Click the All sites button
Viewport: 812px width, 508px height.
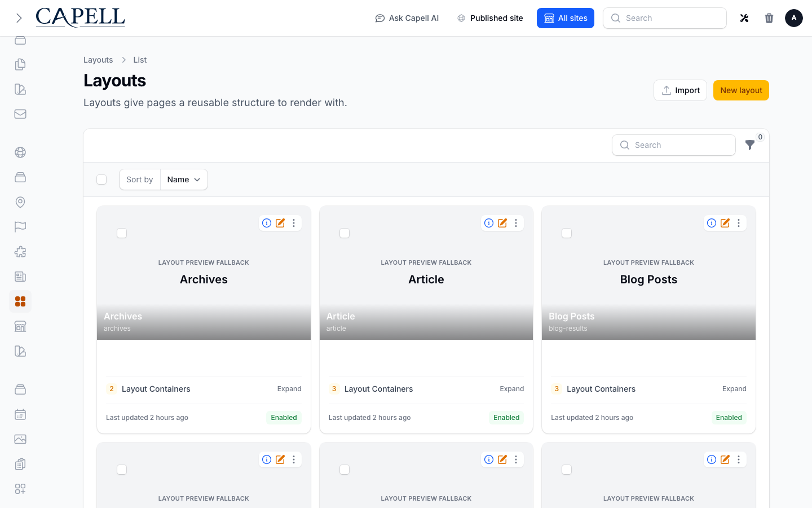tap(566, 18)
